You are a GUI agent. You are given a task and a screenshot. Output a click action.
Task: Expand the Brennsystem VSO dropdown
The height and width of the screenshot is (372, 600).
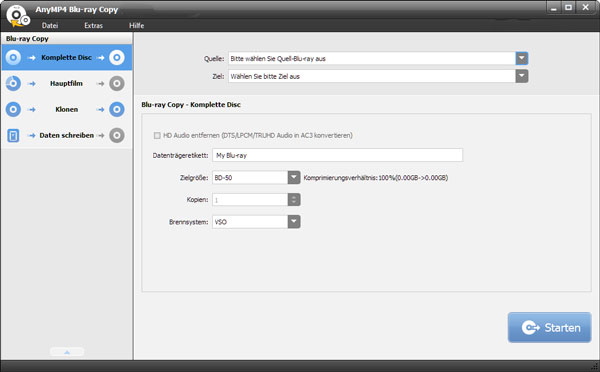[294, 222]
